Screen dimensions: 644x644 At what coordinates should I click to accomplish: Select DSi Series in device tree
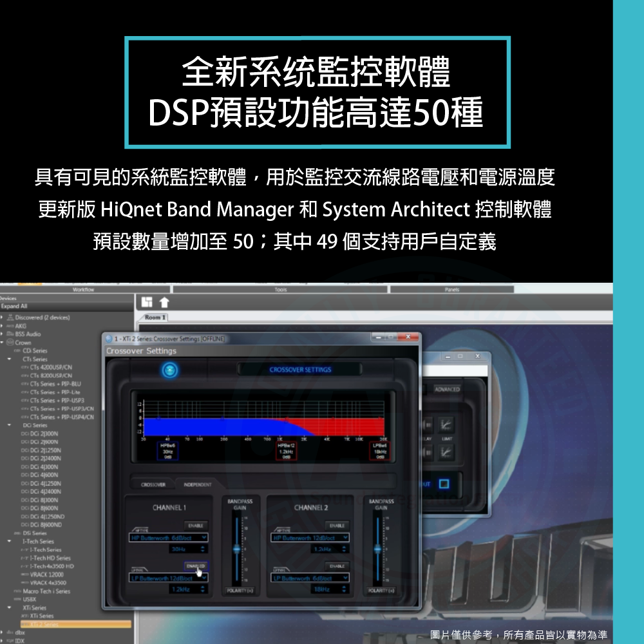pos(35,533)
